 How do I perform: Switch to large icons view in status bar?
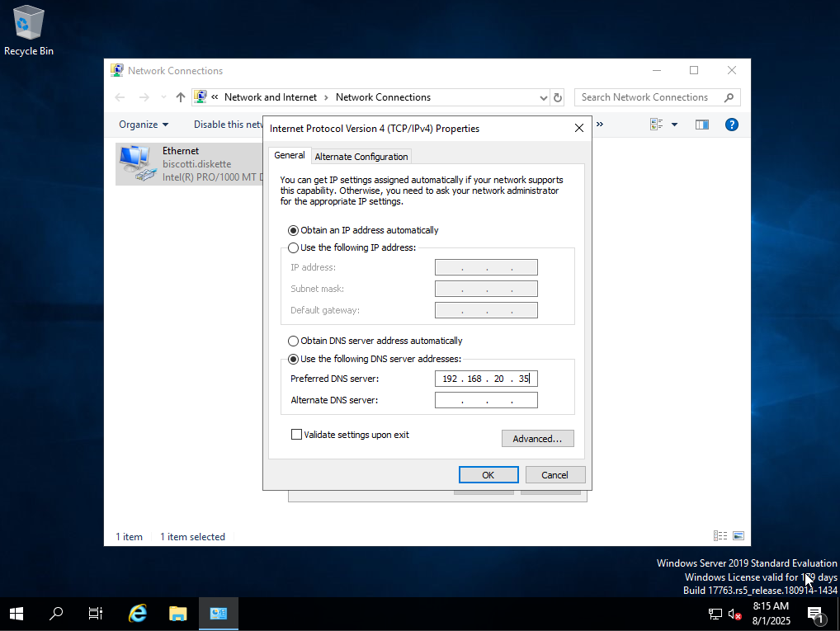coord(738,536)
